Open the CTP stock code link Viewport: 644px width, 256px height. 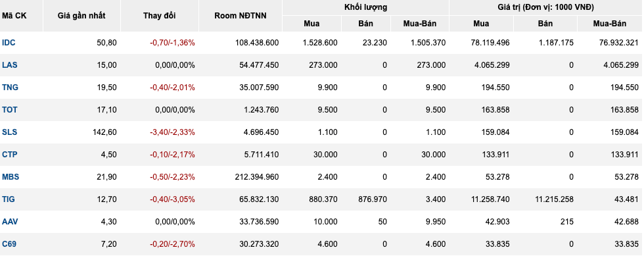pyautogui.click(x=9, y=155)
